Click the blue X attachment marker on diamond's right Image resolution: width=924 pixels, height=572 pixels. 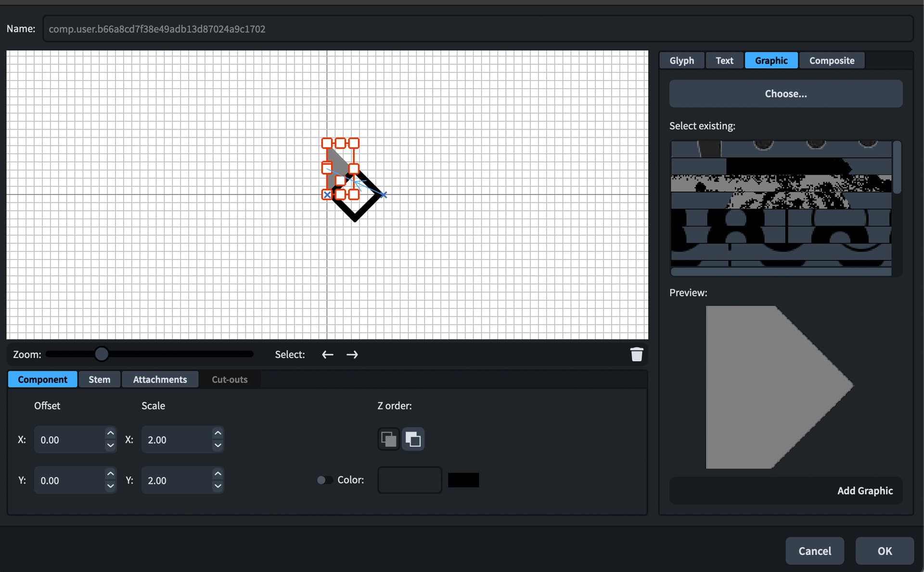384,195
